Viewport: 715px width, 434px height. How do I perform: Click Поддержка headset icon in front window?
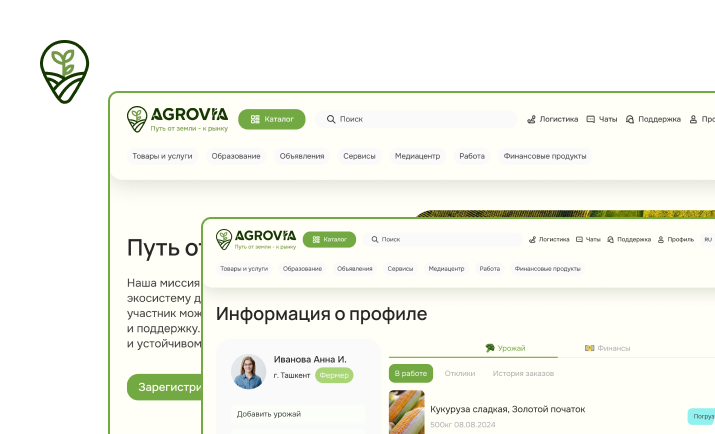coord(611,239)
